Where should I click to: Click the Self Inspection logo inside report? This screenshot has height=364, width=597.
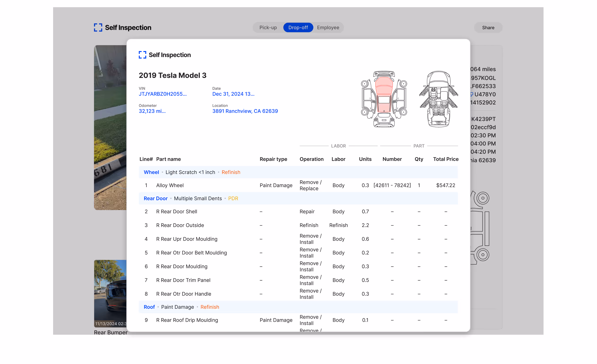(165, 55)
